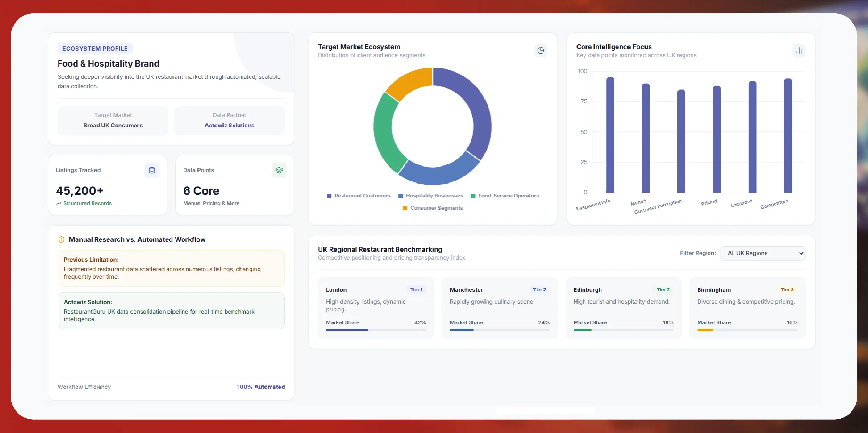Click the shield icon beside Manual Research heading
868x433 pixels.
pos(61,239)
